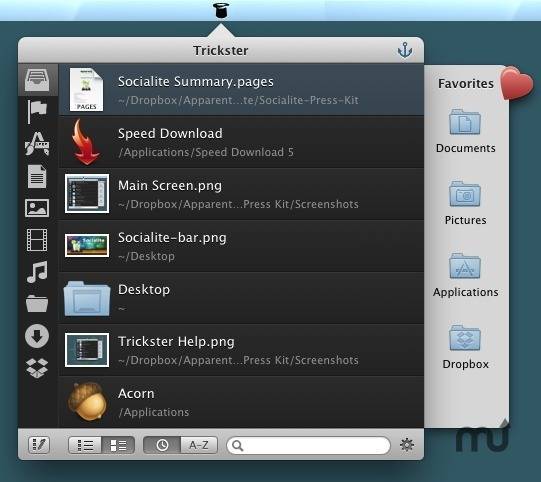Open the settings gear menu
541x482 pixels.
pos(407,445)
